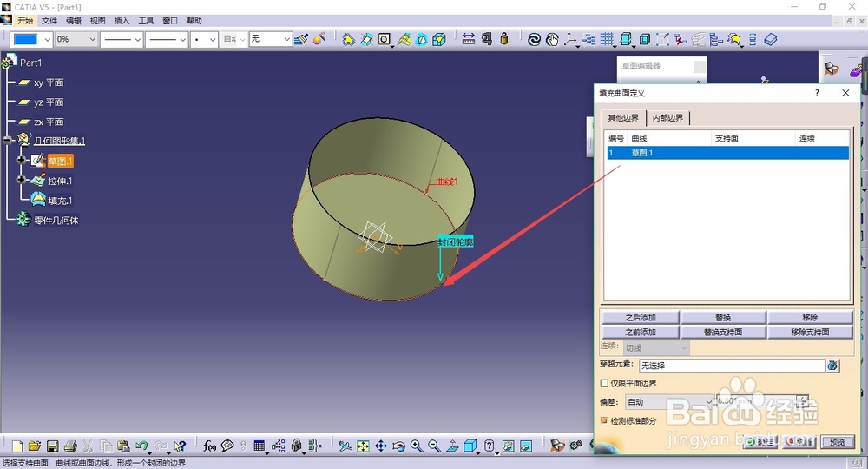Screen dimensions: 868x469
Task: Open the line type dropdown
Action: pos(182,39)
